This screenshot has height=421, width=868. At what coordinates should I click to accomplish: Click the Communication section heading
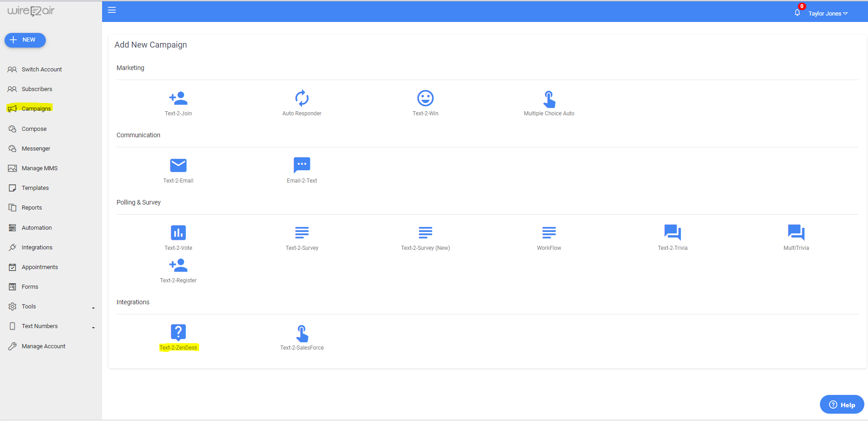click(138, 135)
